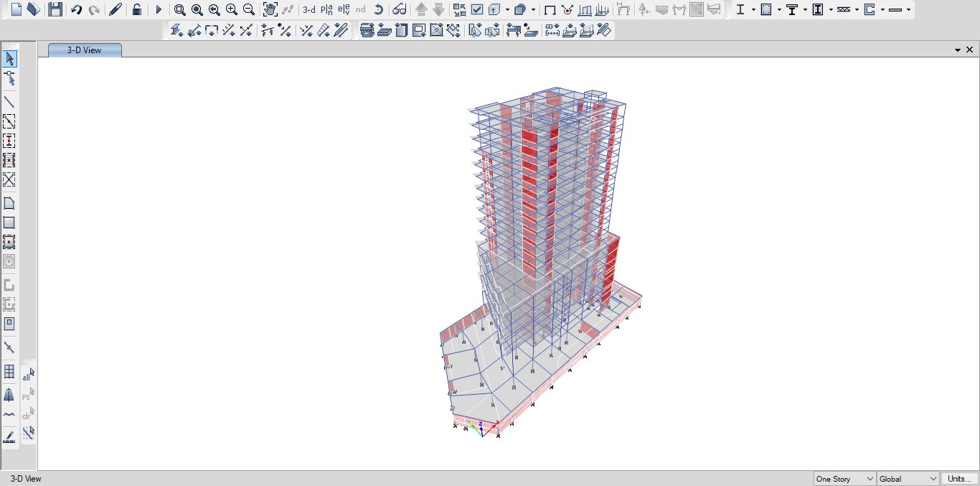The image size is (980, 486).
Task: Open the view tab list arrow
Action: (x=958, y=50)
